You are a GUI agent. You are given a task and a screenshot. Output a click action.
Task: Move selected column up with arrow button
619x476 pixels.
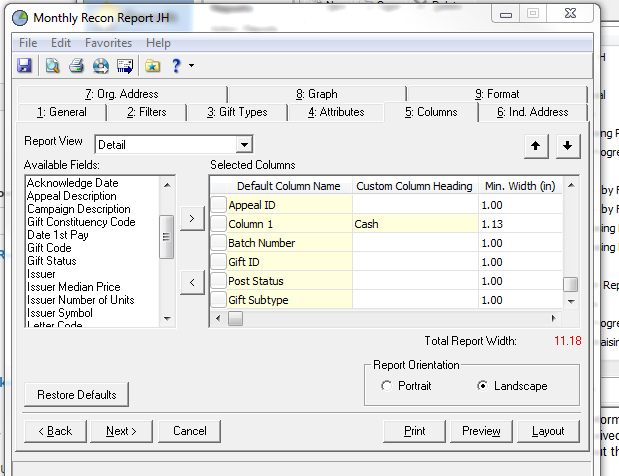click(536, 146)
